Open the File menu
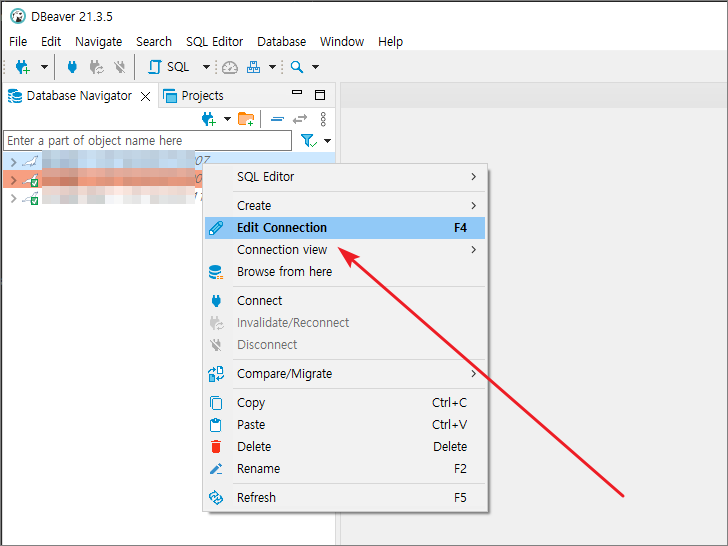The height and width of the screenshot is (546, 728). [18, 41]
